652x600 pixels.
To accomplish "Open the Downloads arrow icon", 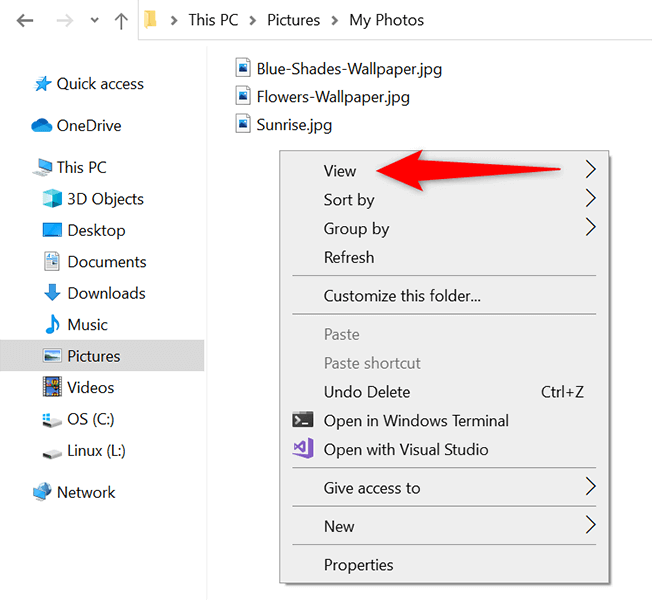I will [52, 293].
